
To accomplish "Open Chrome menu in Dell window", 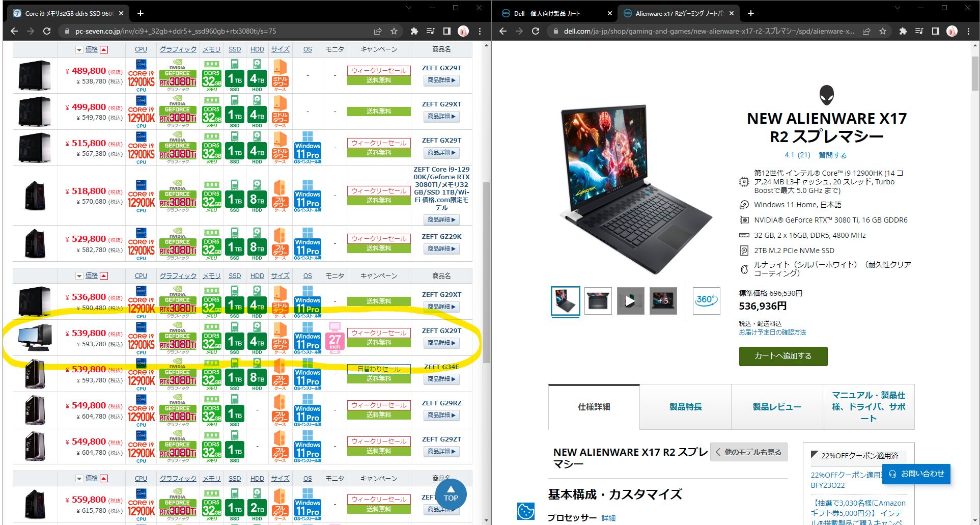I will pos(968,31).
